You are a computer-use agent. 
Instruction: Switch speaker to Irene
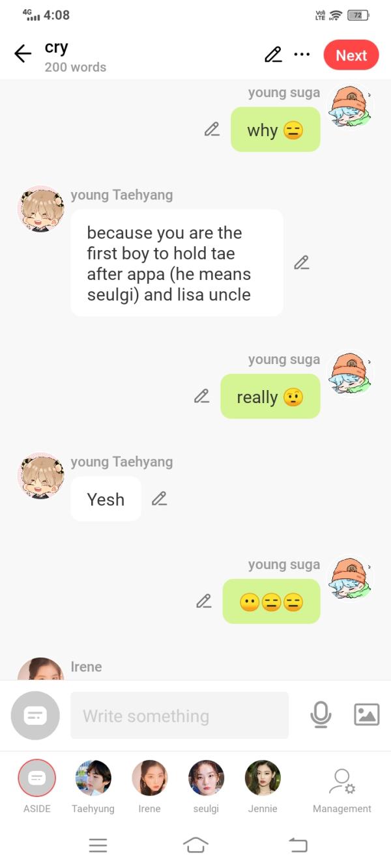(149, 787)
